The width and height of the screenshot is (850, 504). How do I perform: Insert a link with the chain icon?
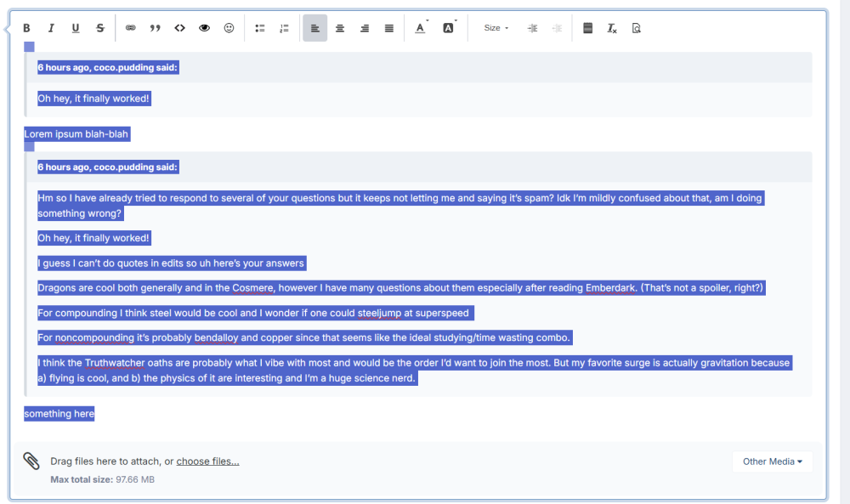click(x=131, y=28)
